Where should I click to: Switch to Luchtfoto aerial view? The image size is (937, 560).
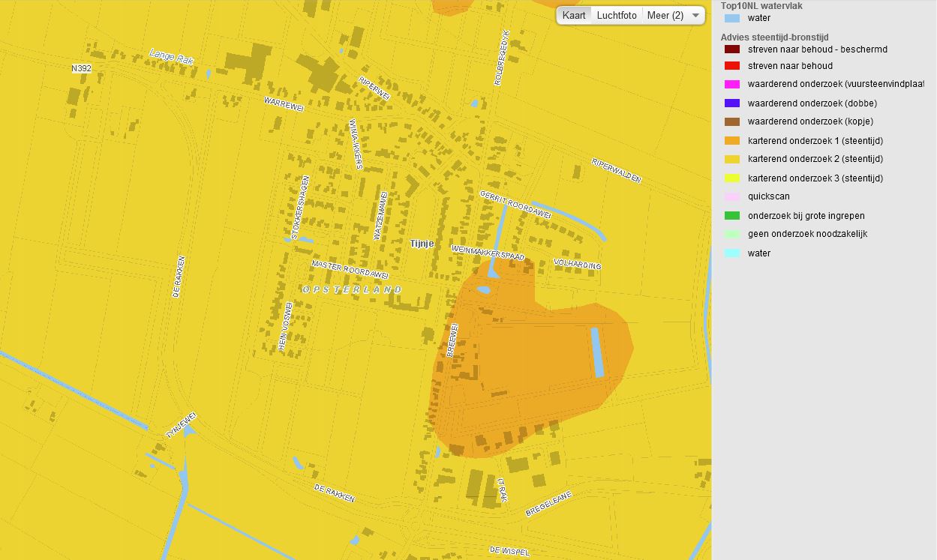617,16
